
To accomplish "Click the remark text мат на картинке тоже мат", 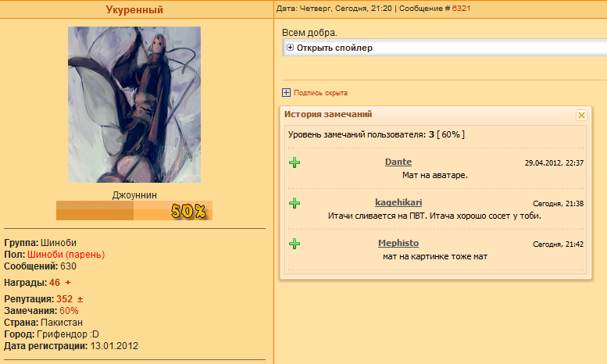I will tap(435, 256).
